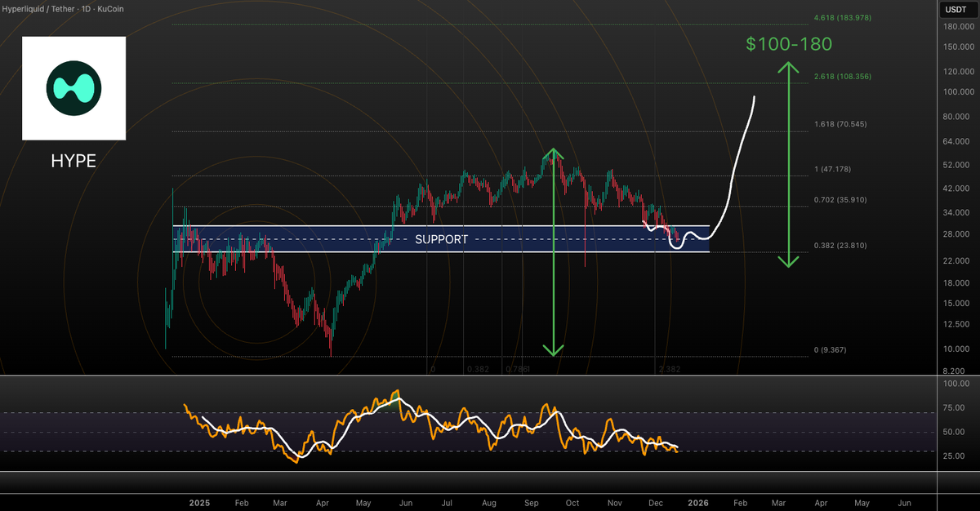Image resolution: width=980 pixels, height=511 pixels.
Task: Click the 4.618 (183.978) Fibonacci label
Action: tap(841, 17)
